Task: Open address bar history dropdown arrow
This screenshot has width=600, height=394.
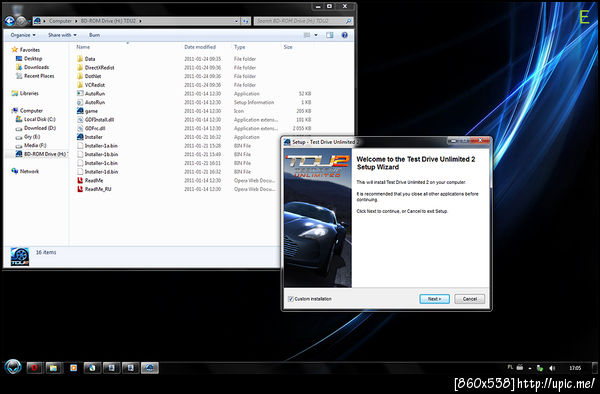Action: [x=236, y=21]
